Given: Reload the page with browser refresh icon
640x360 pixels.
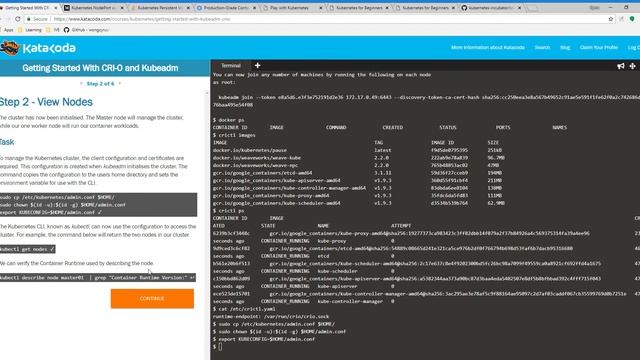Looking at the screenshot, I should point(18,19).
